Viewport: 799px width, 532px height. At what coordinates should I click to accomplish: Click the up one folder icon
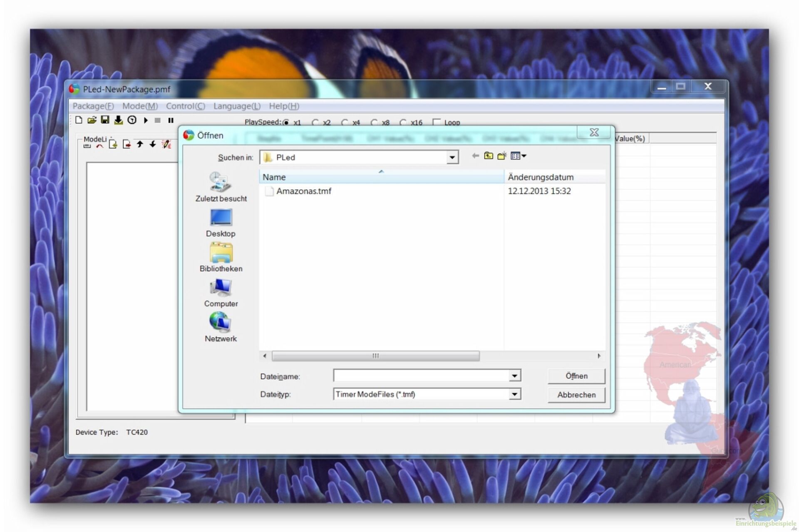pos(489,156)
